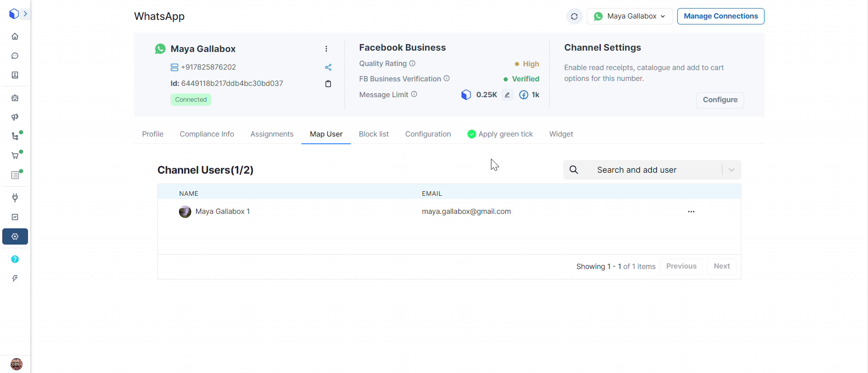Show Quality Rating info tooltip icon
The image size is (868, 373).
412,63
